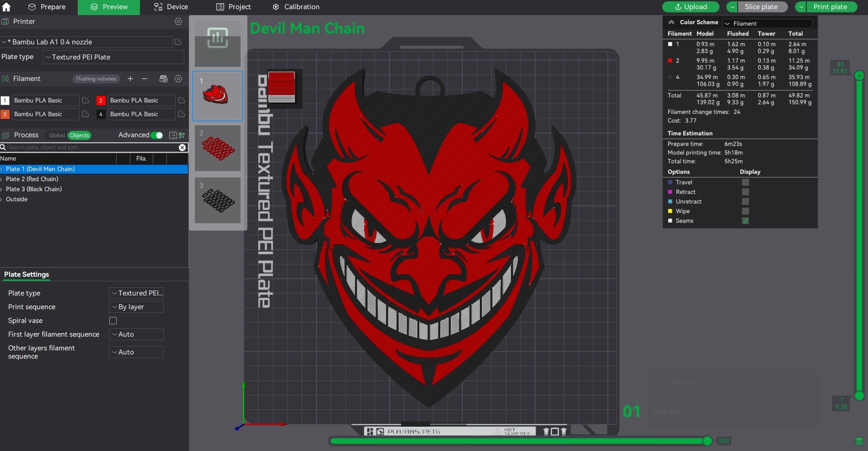Edit filament 2 preset icon
Viewport: 868px width, 451px height.
point(182,100)
